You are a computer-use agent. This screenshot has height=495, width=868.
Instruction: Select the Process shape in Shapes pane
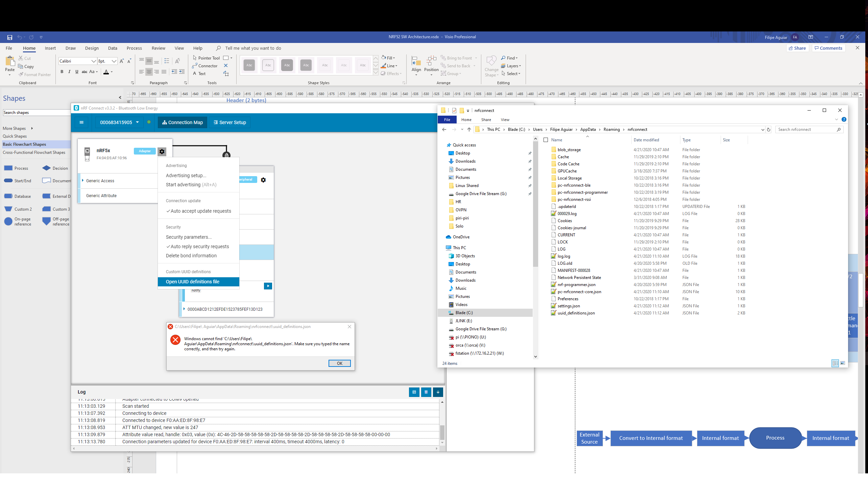[16, 168]
